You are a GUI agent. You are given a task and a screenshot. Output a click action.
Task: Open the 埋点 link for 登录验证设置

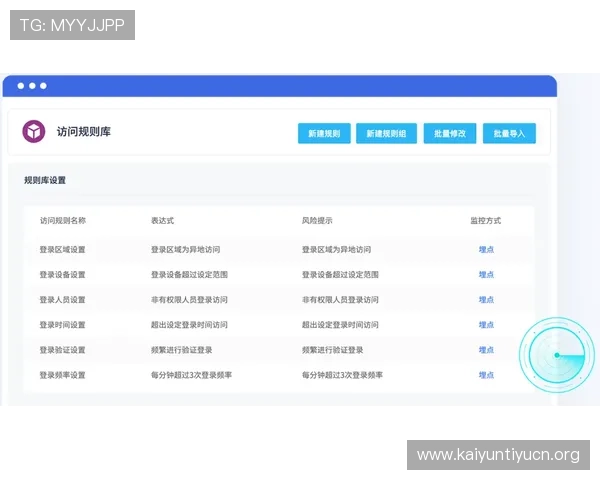point(486,350)
